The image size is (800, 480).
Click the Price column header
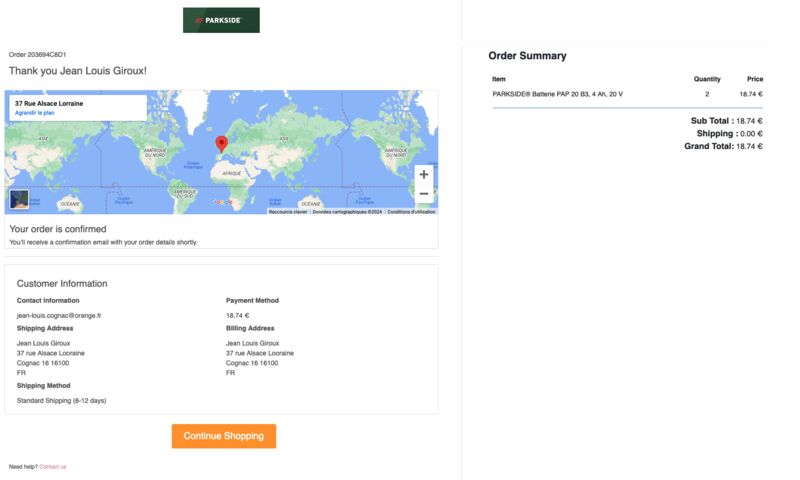pos(755,79)
